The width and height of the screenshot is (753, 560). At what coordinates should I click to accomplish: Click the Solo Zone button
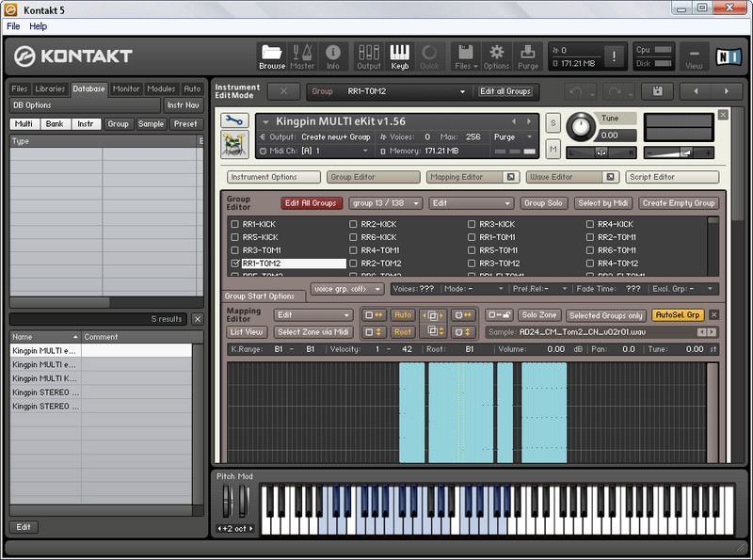coord(538,315)
